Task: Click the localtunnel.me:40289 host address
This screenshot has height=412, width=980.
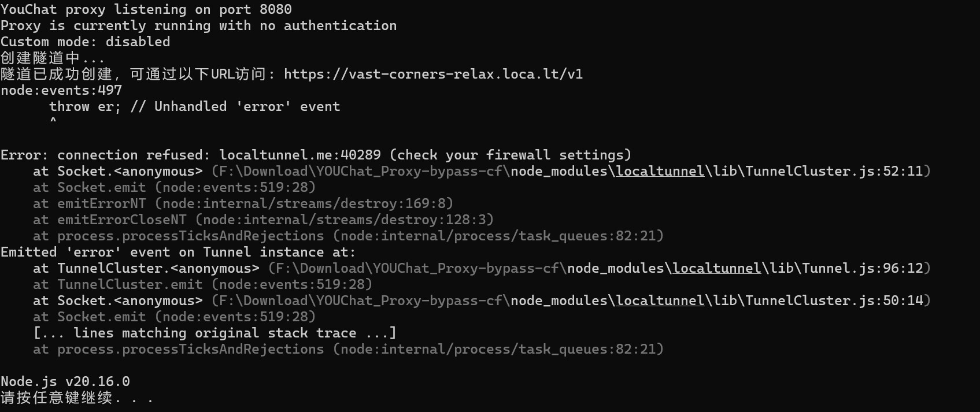Action: click(300, 155)
